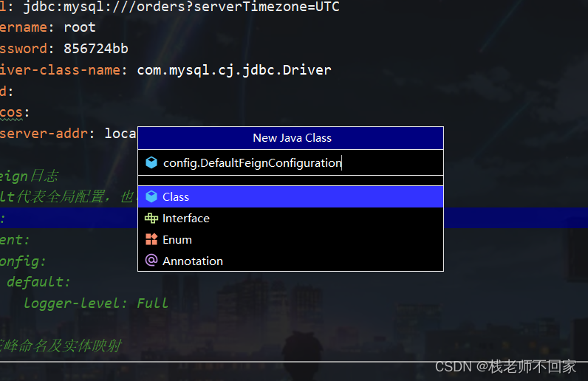Click the com.mysql.cj.jdbc.Driver value
The width and height of the screenshot is (588, 381).
tap(234, 70)
